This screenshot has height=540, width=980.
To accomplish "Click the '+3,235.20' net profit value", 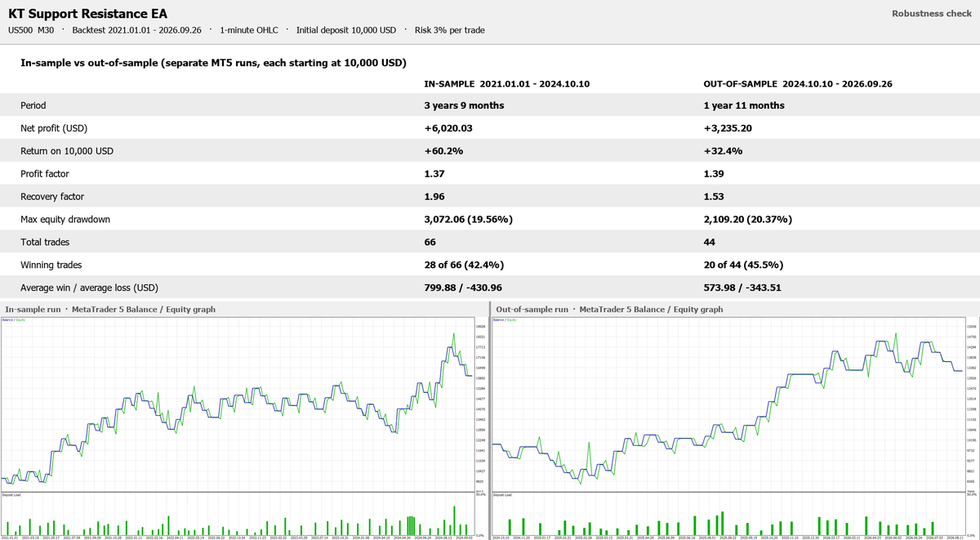I will point(728,128).
